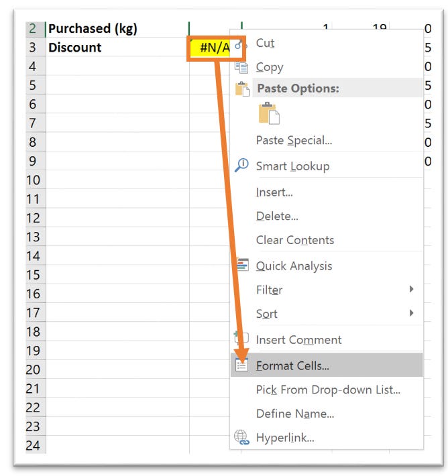448x476 pixels.
Task: Click the Quick Analysis icon
Action: 241,265
